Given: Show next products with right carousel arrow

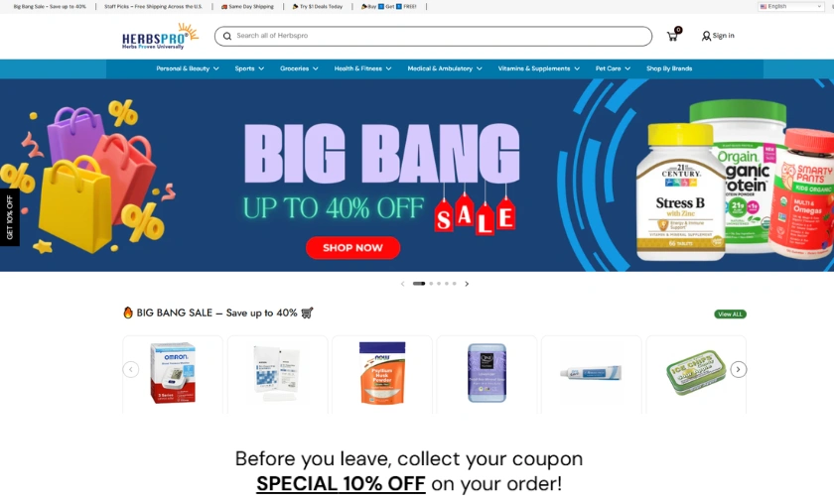Looking at the screenshot, I should (739, 369).
